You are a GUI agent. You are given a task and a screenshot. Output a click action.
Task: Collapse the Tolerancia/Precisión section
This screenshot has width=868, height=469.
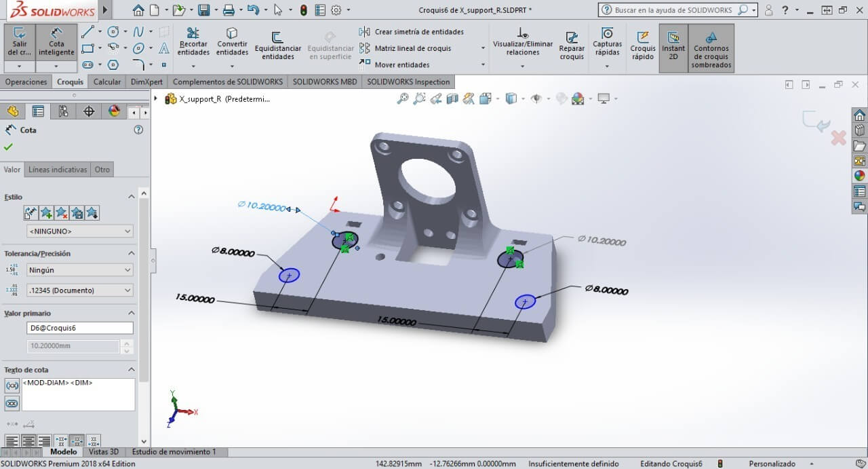[x=132, y=253]
